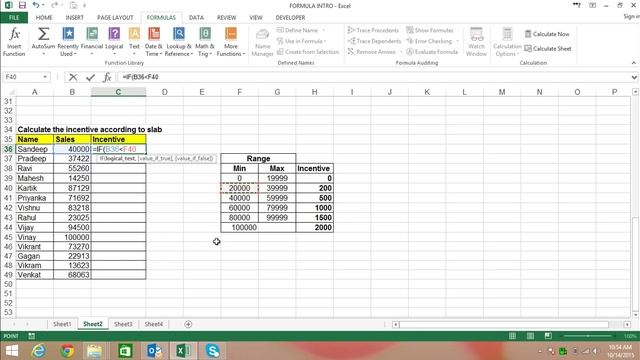Click Trace Precedents
This screenshot has width=640, height=360.
tap(373, 30)
